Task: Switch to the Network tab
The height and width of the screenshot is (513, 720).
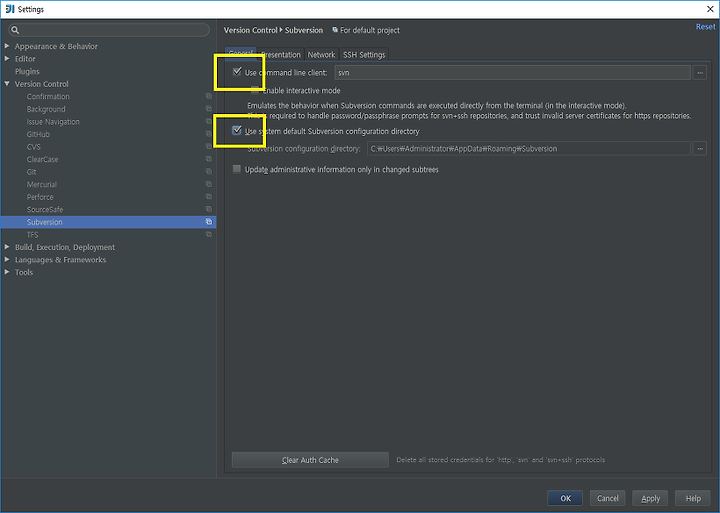Action: point(321,54)
